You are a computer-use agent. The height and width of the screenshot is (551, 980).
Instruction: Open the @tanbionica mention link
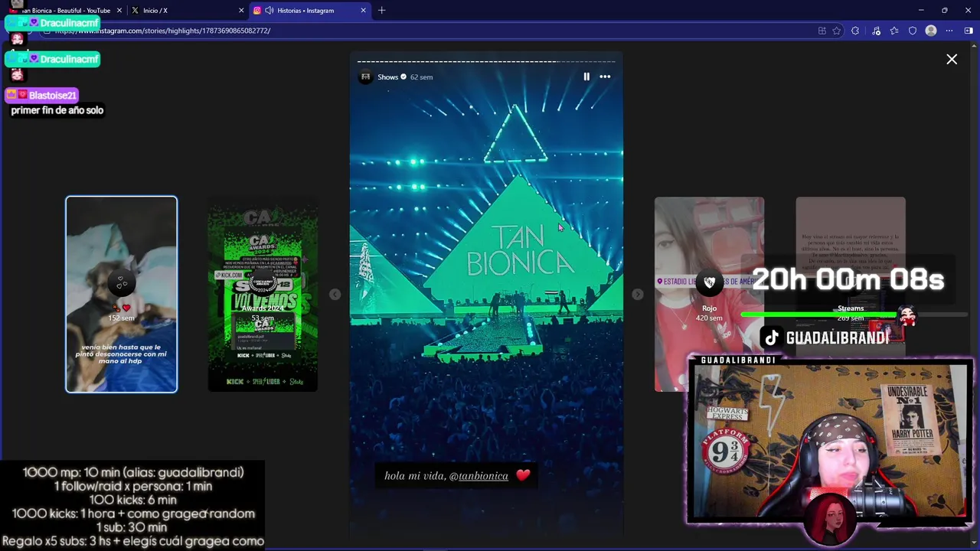[x=479, y=476]
